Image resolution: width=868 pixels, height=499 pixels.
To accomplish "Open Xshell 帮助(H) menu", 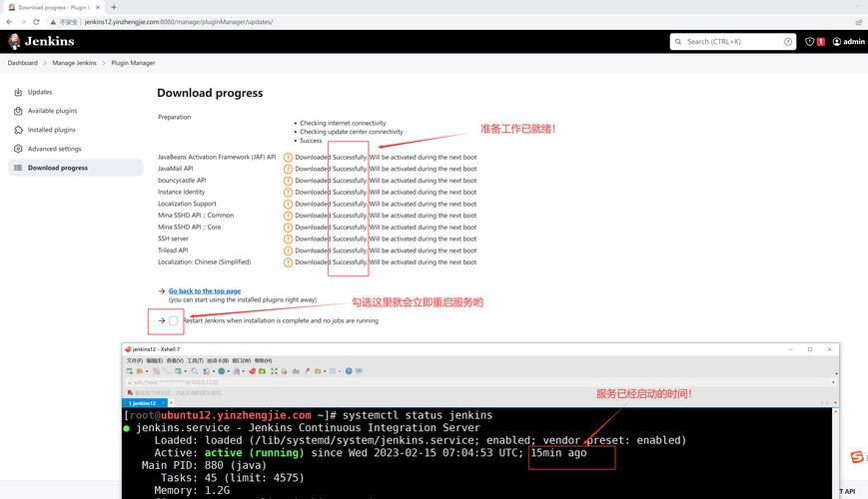I will coord(263,360).
